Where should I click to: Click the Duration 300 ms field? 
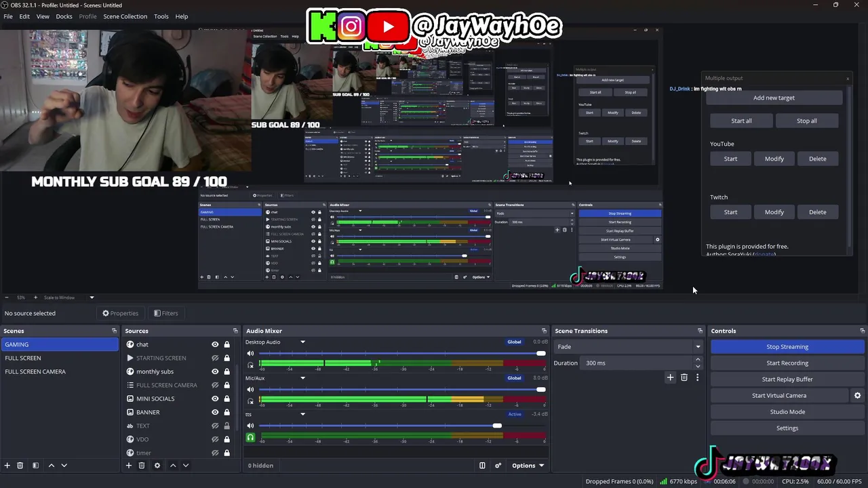[x=642, y=363]
